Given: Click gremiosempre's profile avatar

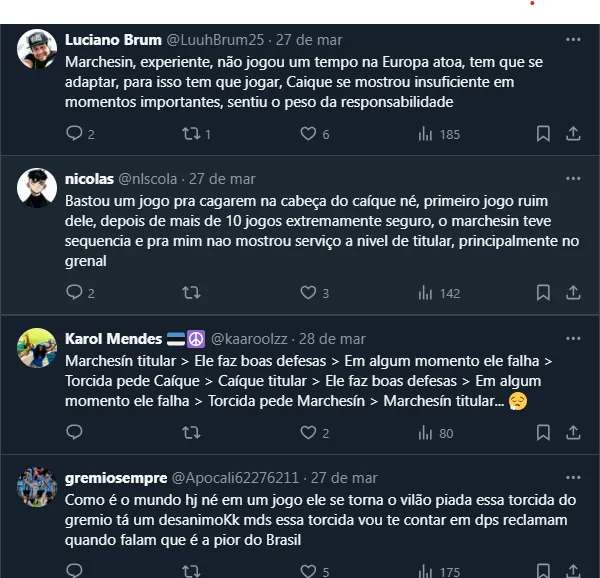Looking at the screenshot, I should click(37, 487).
